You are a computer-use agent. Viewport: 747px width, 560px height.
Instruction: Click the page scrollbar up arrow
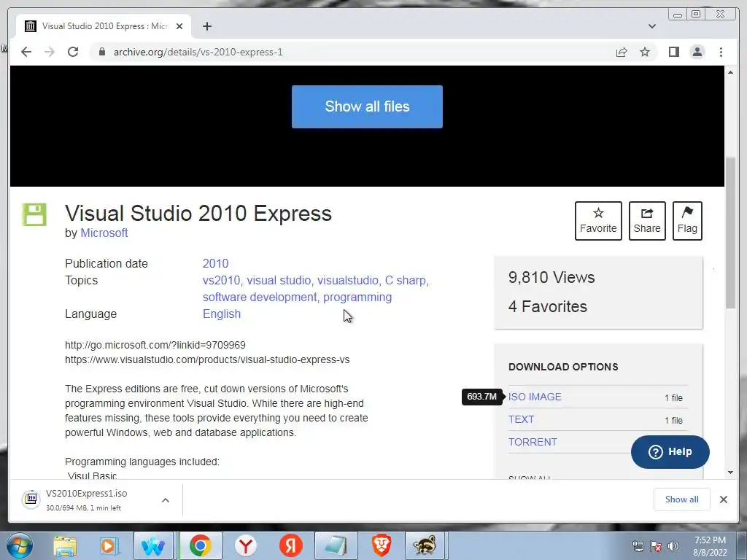click(x=730, y=72)
